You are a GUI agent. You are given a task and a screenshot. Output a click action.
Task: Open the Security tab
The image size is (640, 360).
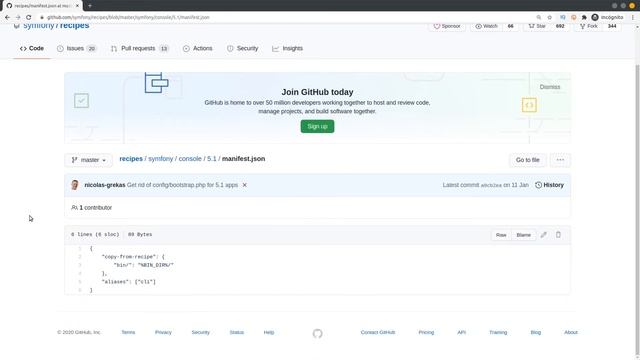242,48
